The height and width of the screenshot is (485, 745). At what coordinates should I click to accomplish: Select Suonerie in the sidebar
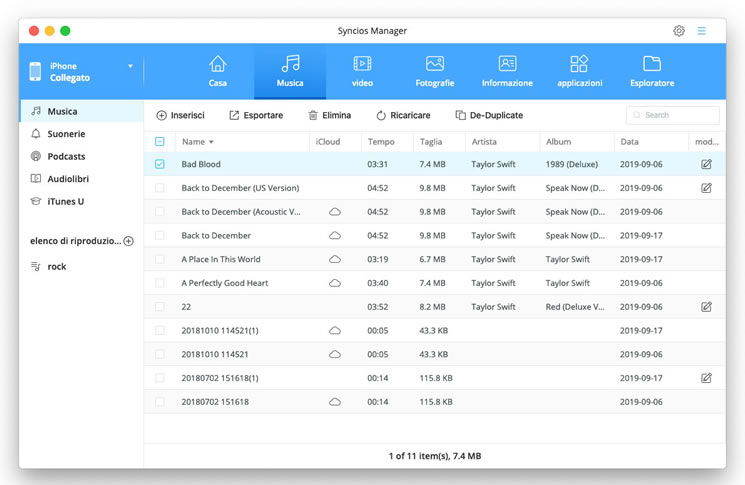coord(81,134)
